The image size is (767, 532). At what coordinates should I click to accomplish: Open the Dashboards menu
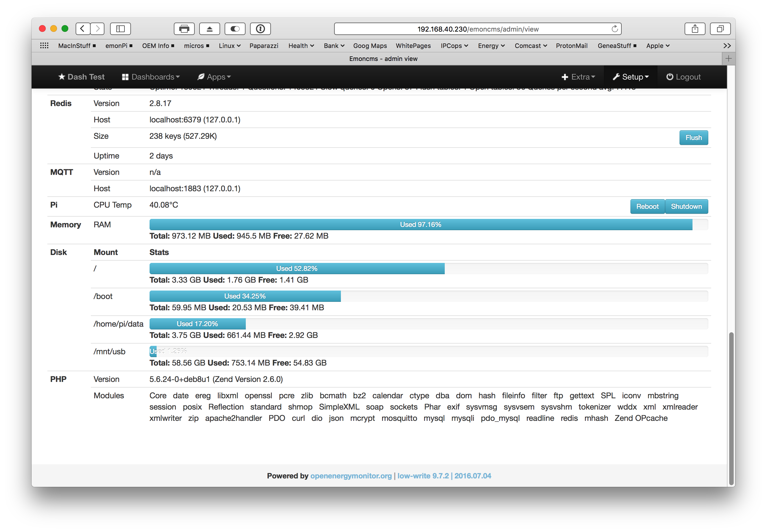pyautogui.click(x=151, y=77)
